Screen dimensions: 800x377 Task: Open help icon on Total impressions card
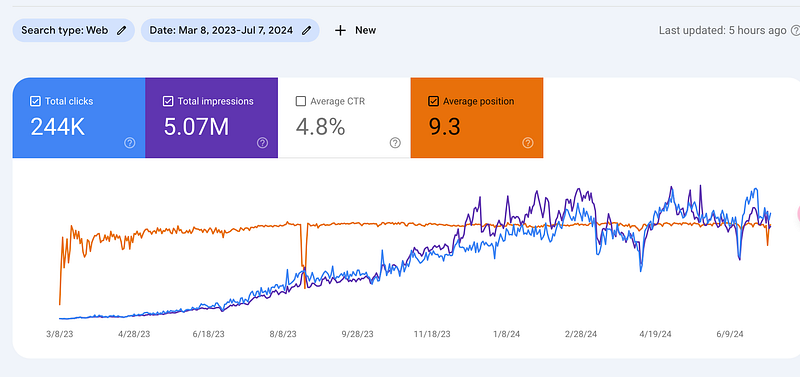click(x=262, y=143)
